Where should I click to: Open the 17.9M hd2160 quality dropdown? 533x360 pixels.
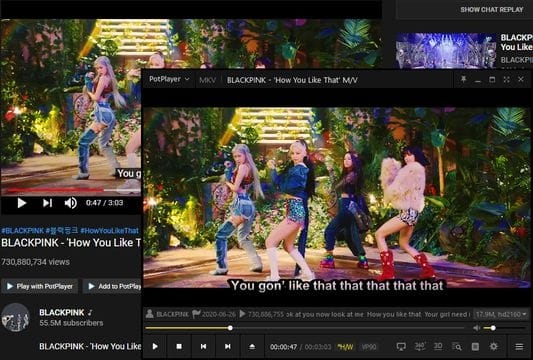point(501,314)
